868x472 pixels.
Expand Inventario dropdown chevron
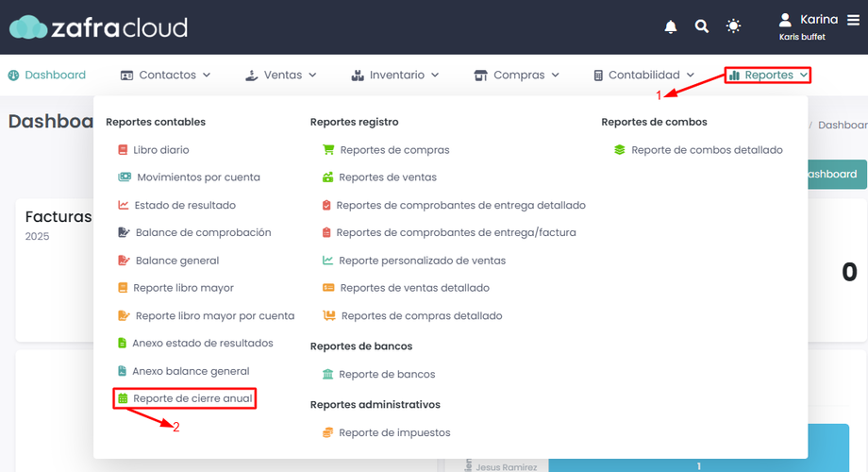point(435,75)
